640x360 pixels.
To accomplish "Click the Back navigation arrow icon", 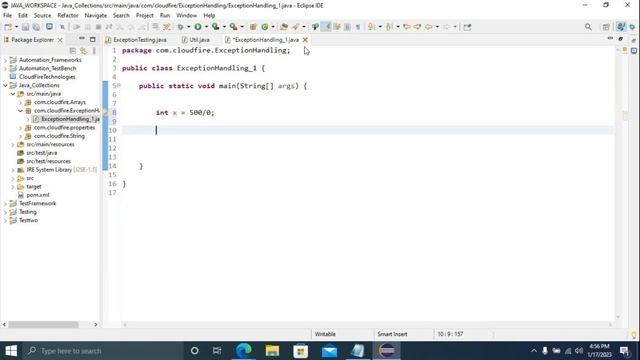I will point(428,27).
